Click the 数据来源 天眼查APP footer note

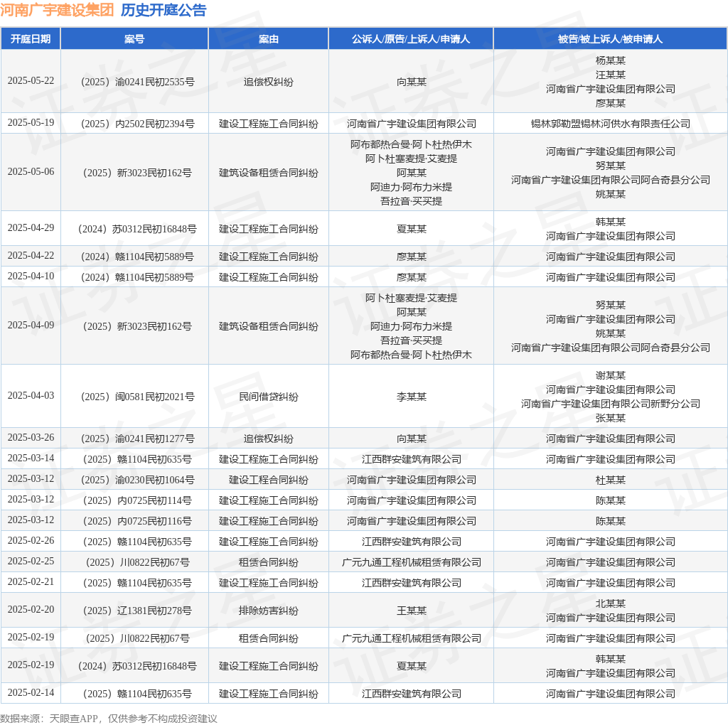pyautogui.click(x=109, y=719)
